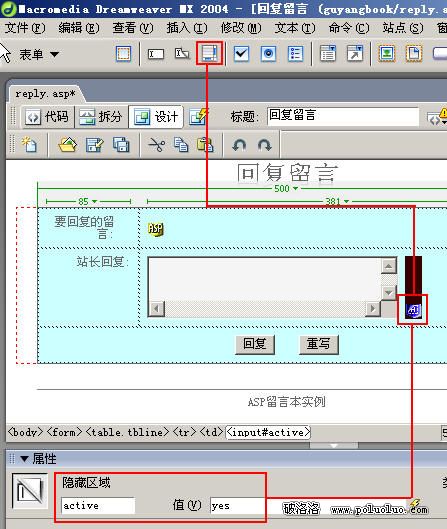Click the New document icon
This screenshot has width=447, height=529.
(29, 145)
